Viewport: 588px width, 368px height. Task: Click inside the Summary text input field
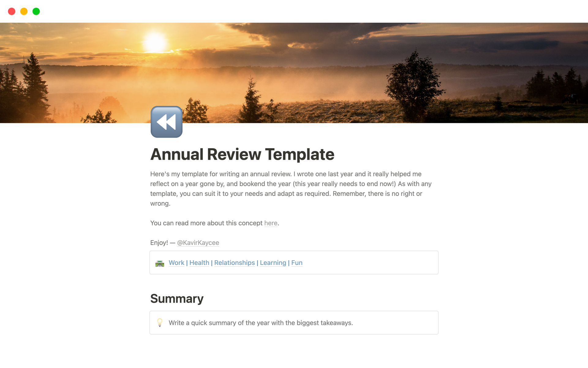coord(294,323)
